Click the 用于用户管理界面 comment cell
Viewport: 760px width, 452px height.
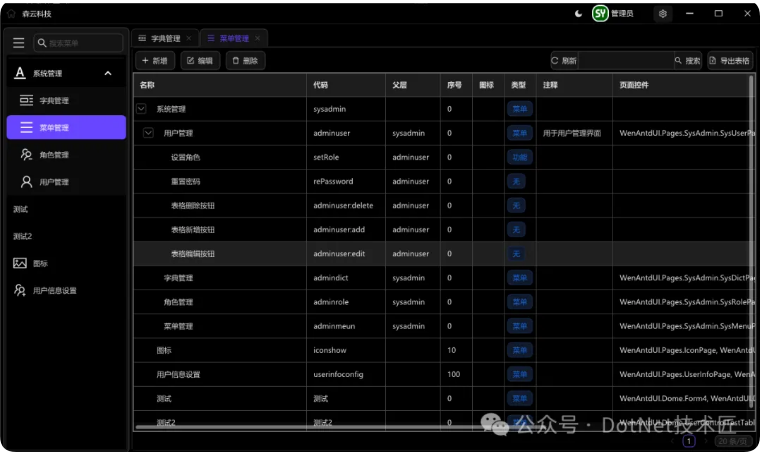coord(572,133)
